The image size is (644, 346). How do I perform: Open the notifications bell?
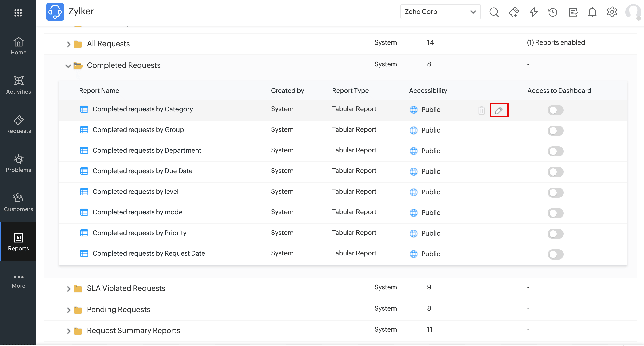click(592, 12)
